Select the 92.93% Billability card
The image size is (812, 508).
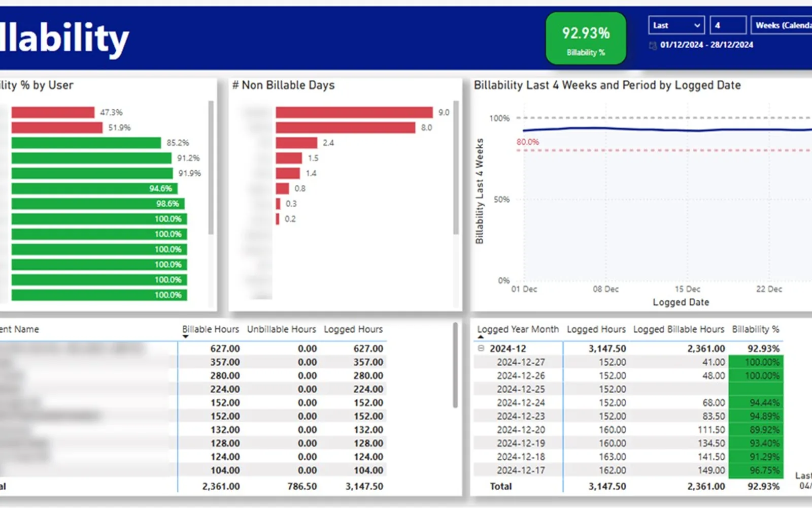586,39
